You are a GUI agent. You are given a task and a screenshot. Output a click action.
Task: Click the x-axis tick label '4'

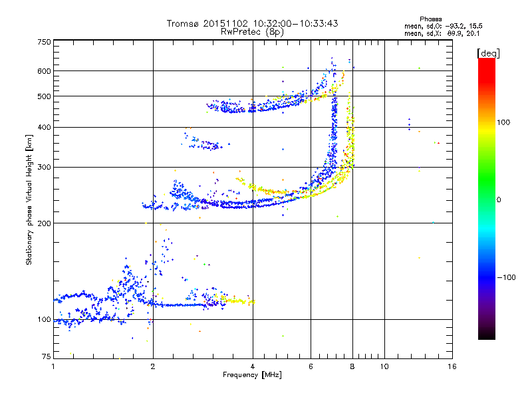253,366
